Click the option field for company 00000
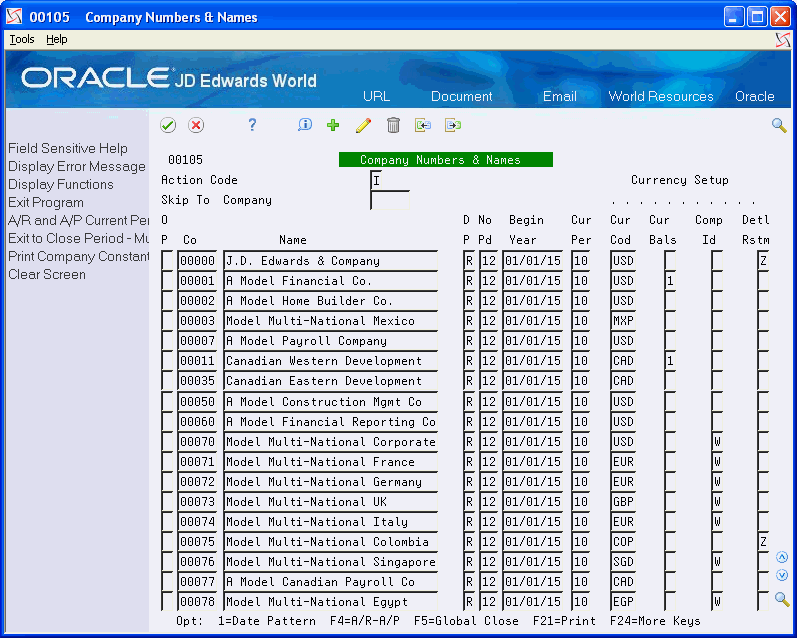 [x=167, y=261]
